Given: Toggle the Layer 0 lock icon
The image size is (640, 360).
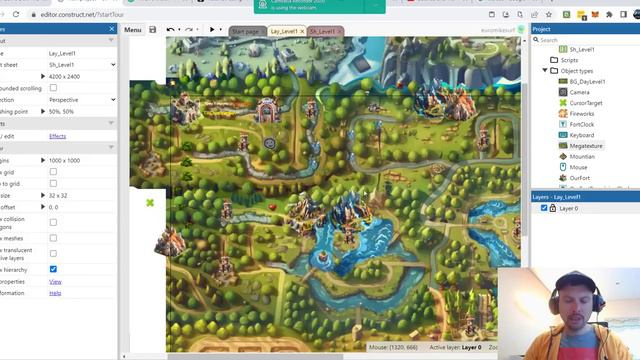Looking at the screenshot, I should (x=553, y=208).
